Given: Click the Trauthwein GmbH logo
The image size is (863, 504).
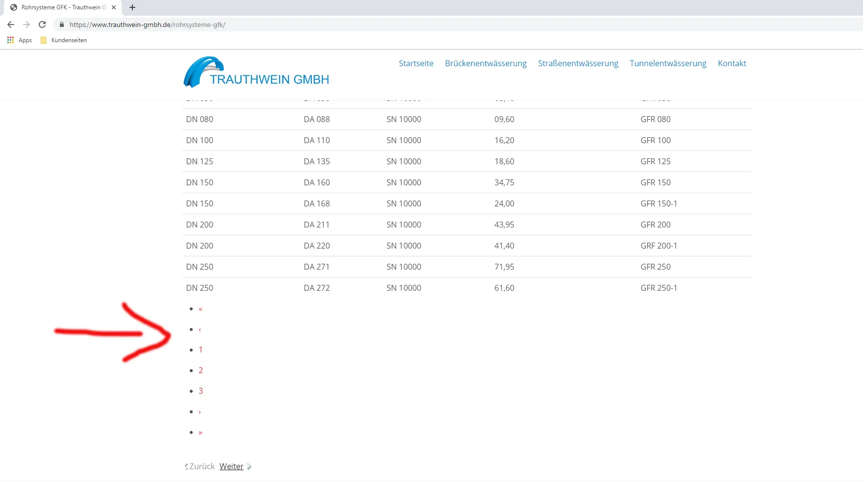Looking at the screenshot, I should [x=256, y=72].
